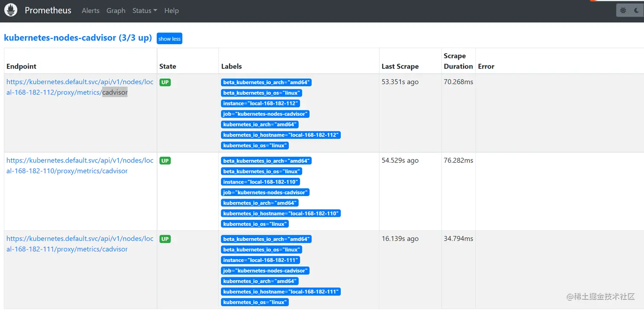
Task: Click the 70.268ms scrape duration
Action: 458,82
